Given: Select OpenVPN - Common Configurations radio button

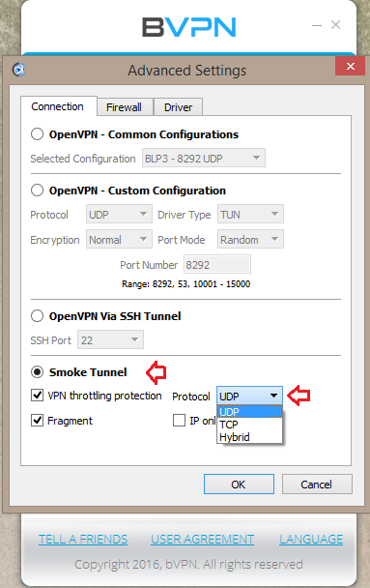Looking at the screenshot, I should coord(37,134).
